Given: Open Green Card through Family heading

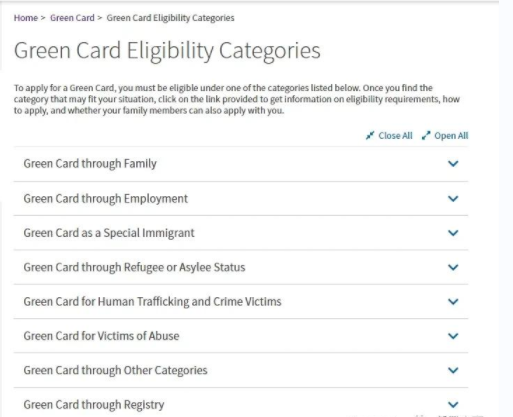Looking at the screenshot, I should (x=90, y=164).
